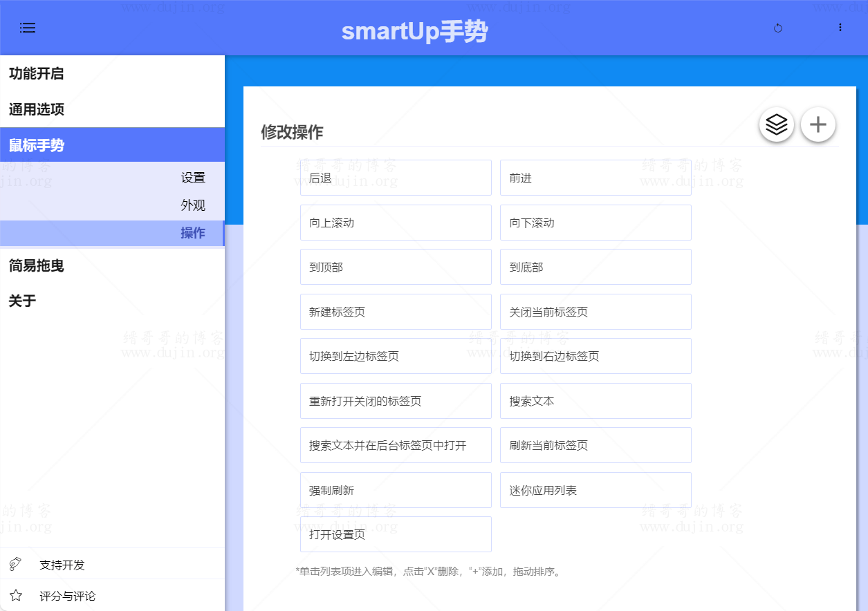Image resolution: width=868 pixels, height=611 pixels.
Task: Go to 设置 submenu item
Action: 112,178
